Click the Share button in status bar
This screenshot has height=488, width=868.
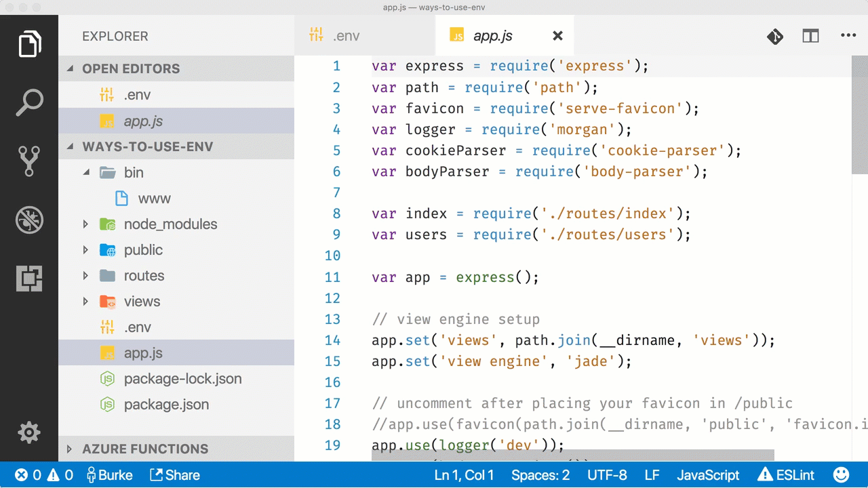pos(174,475)
